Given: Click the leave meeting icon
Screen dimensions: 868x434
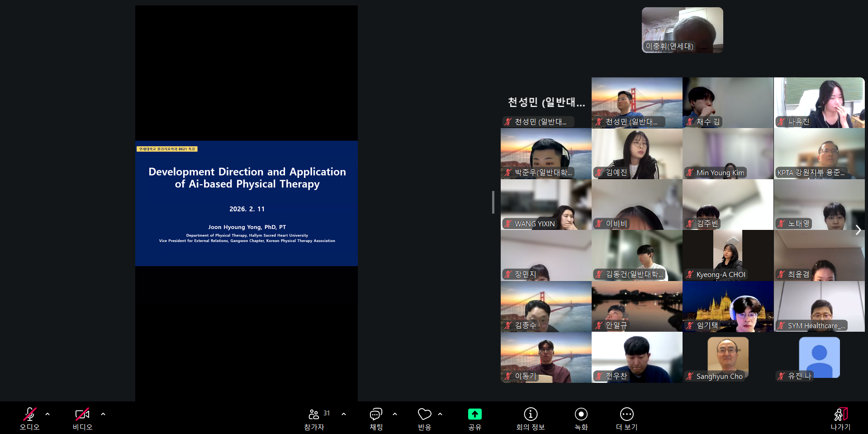Looking at the screenshot, I should coord(840,414).
